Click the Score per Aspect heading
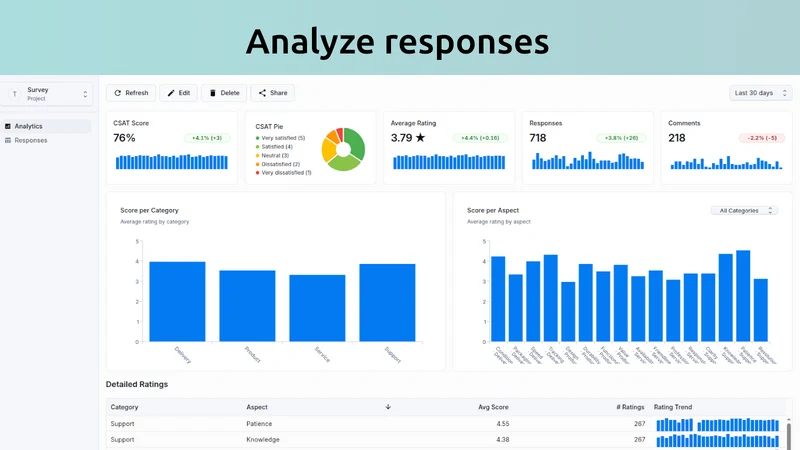This screenshot has width=800, height=450. pos(493,210)
